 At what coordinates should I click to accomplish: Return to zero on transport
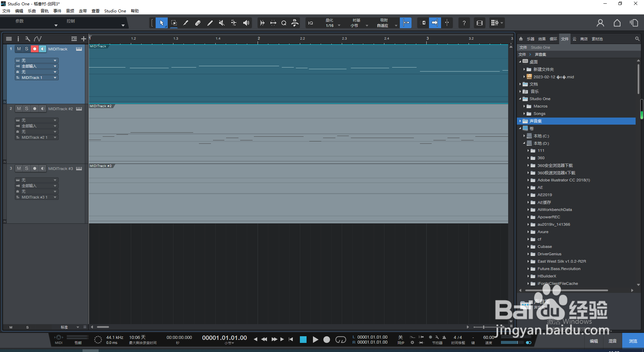click(291, 339)
